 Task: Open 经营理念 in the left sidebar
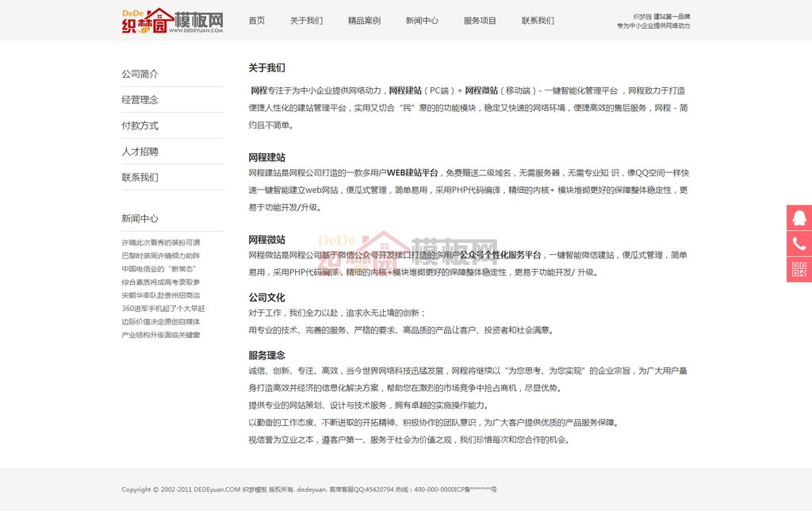(140, 100)
